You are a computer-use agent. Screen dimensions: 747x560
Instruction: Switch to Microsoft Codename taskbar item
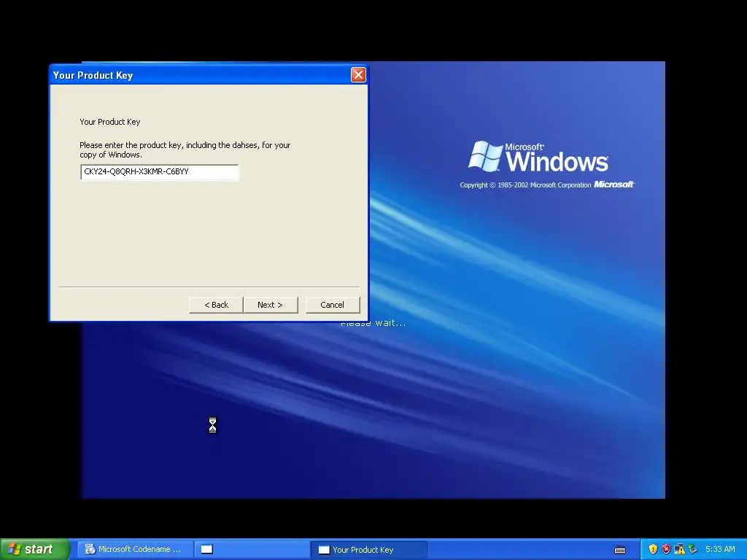[x=135, y=549]
